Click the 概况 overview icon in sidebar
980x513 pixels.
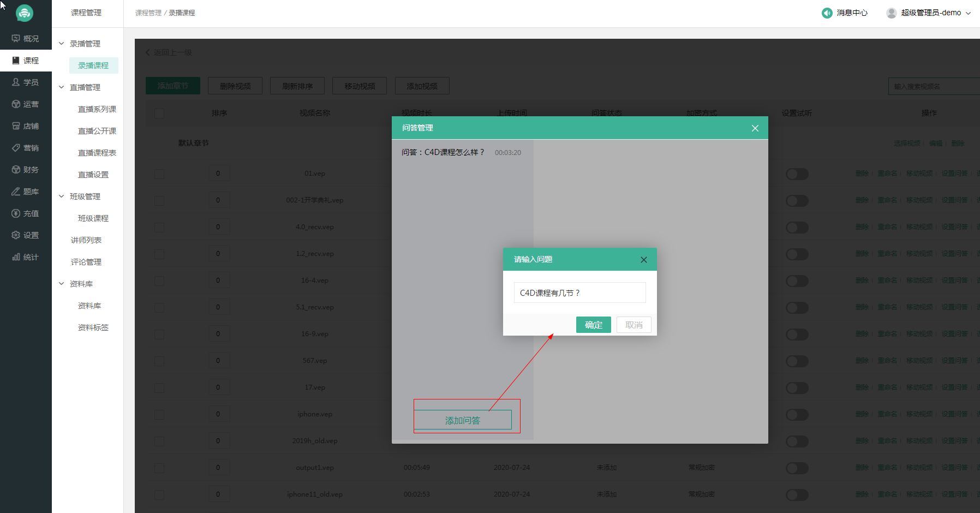16,39
